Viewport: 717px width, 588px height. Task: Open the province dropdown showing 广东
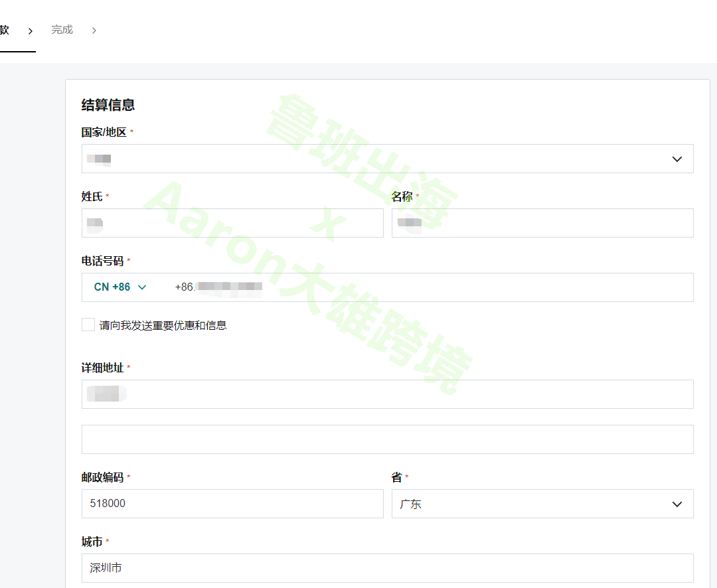pos(542,504)
